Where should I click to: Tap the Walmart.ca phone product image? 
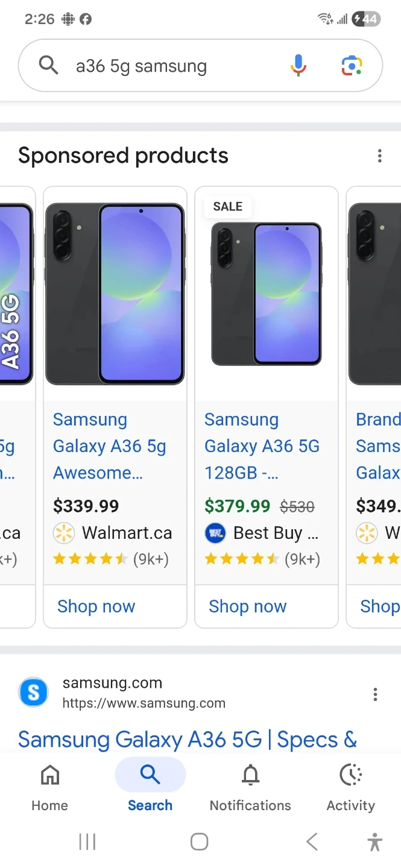tap(115, 294)
